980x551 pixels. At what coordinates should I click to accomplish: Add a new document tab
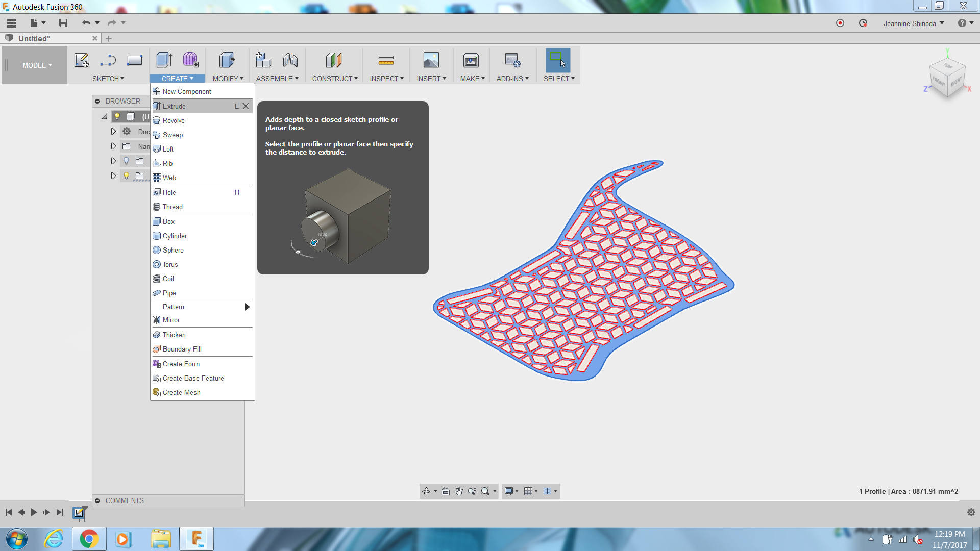(x=109, y=38)
